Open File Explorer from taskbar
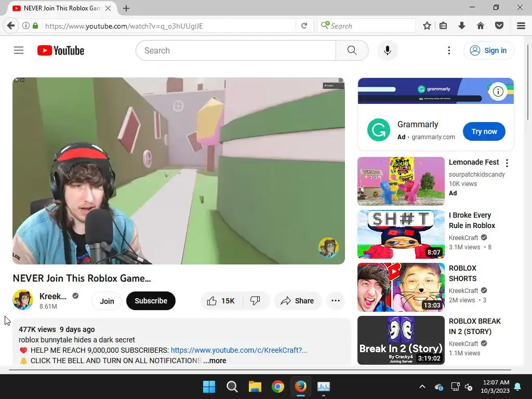 click(255, 387)
